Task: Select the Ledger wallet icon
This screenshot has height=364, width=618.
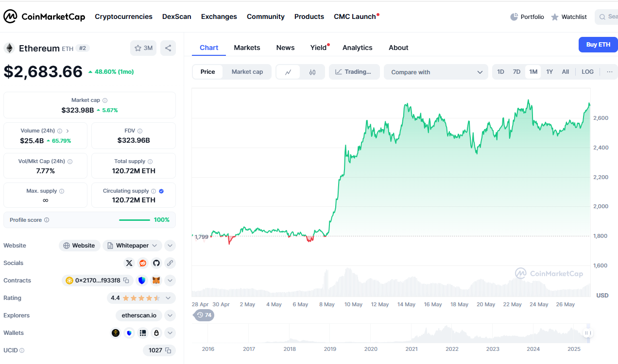Action: pos(143,333)
